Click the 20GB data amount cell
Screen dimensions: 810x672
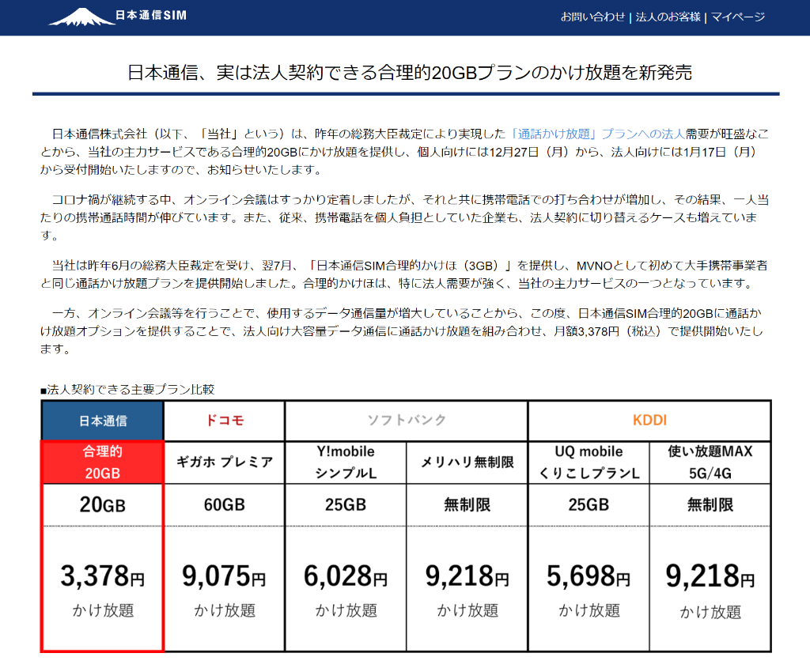102,504
